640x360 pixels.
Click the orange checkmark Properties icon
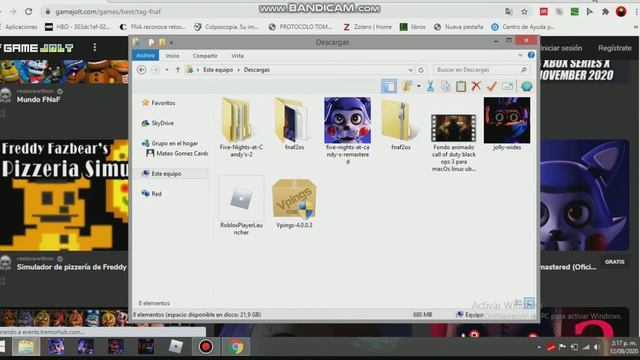pos(492,86)
